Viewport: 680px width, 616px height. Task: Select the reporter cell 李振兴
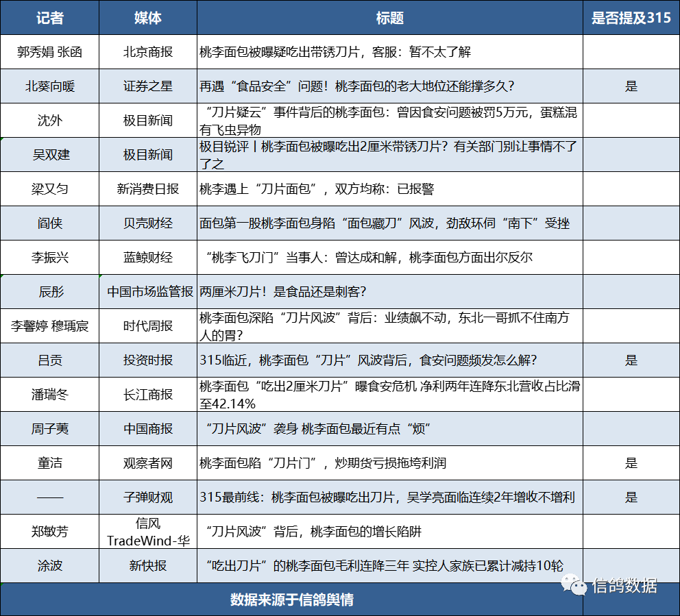(x=49, y=258)
